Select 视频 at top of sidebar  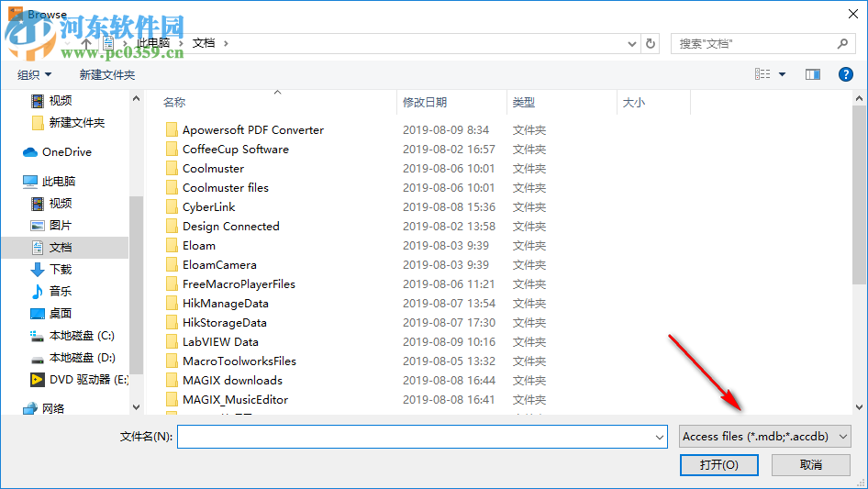[61, 101]
